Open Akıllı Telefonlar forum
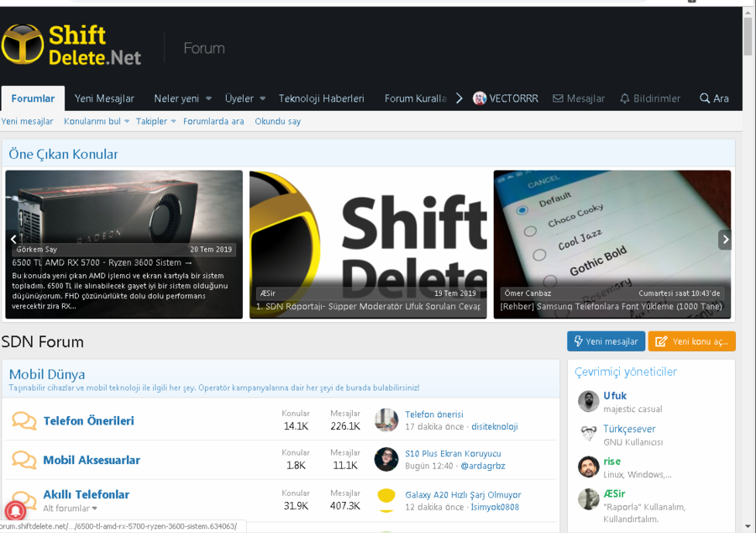 pyautogui.click(x=87, y=494)
